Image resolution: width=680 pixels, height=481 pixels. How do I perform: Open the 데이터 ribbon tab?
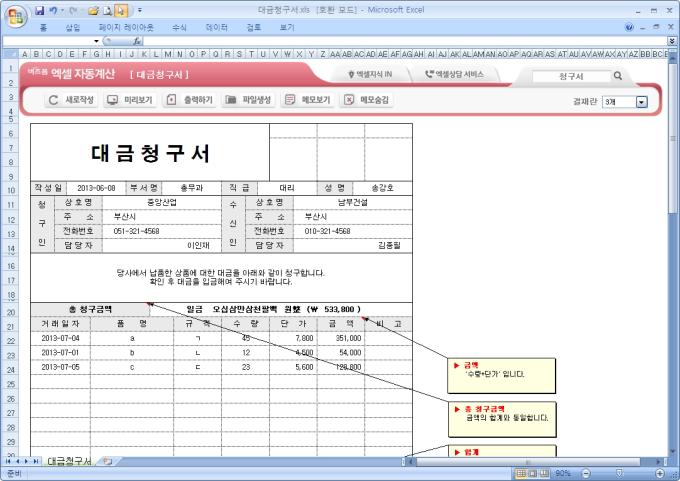point(216,27)
